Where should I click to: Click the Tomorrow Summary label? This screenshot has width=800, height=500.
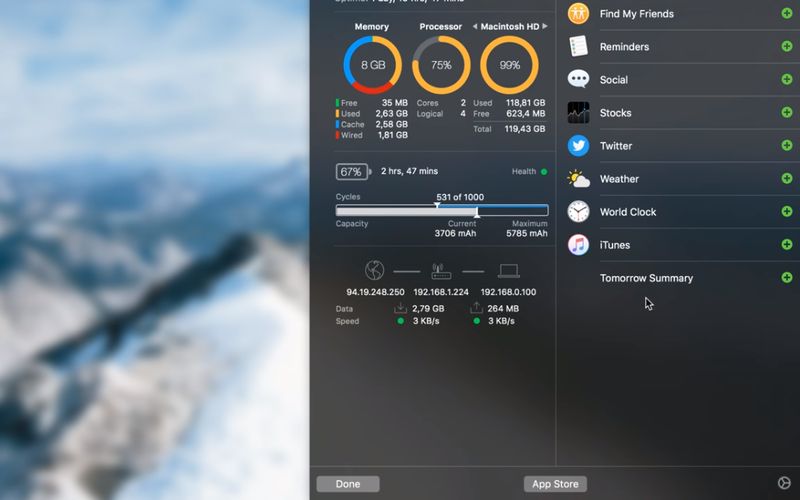(646, 278)
